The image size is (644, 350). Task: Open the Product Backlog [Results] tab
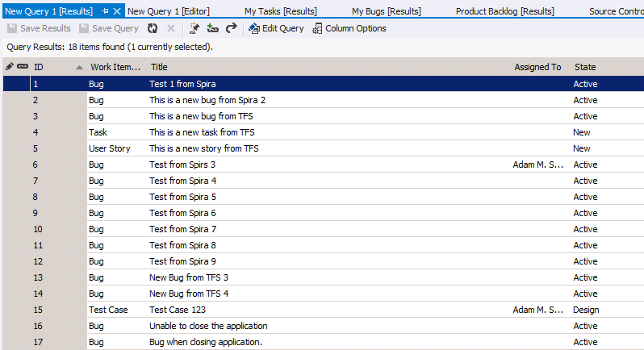504,11
